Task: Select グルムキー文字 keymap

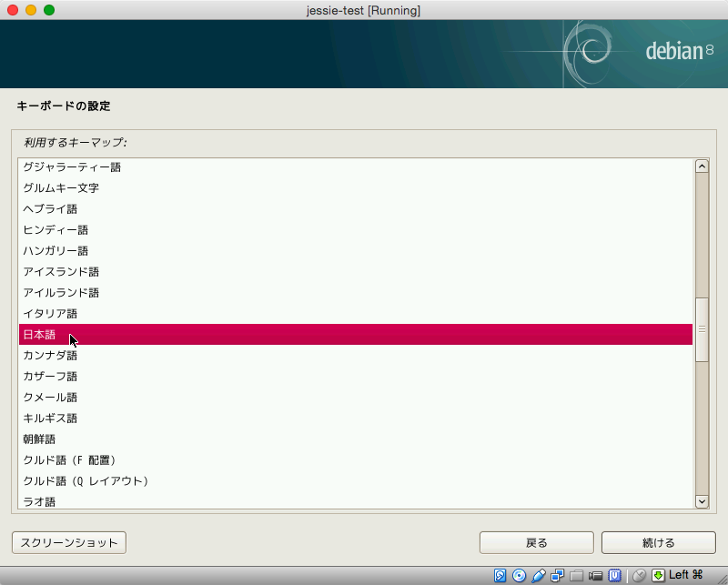Action: (x=356, y=188)
